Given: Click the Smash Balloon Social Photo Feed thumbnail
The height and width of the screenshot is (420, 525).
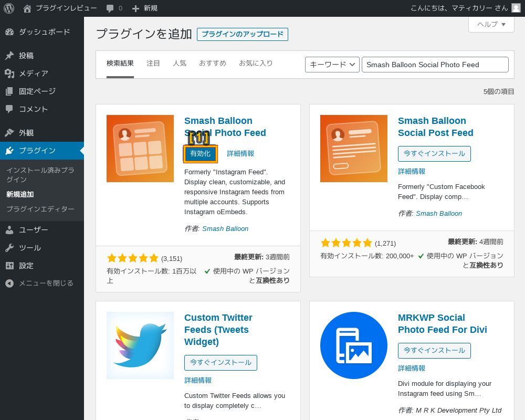Looking at the screenshot, I should pos(140,149).
